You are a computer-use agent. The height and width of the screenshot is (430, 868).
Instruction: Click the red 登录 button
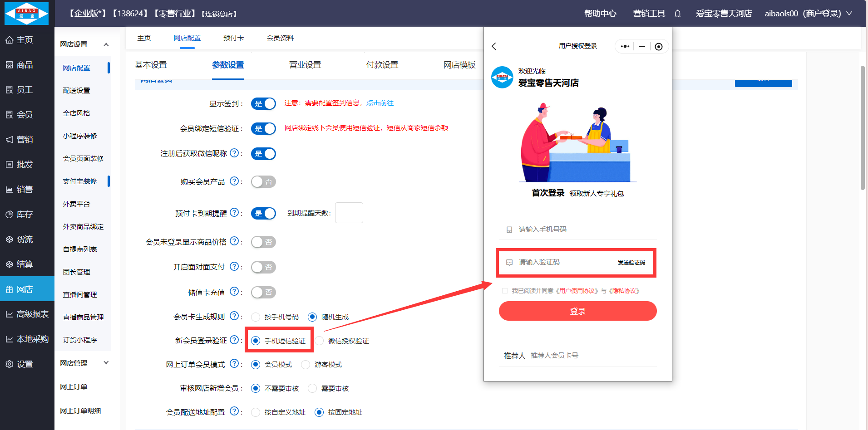(x=577, y=311)
